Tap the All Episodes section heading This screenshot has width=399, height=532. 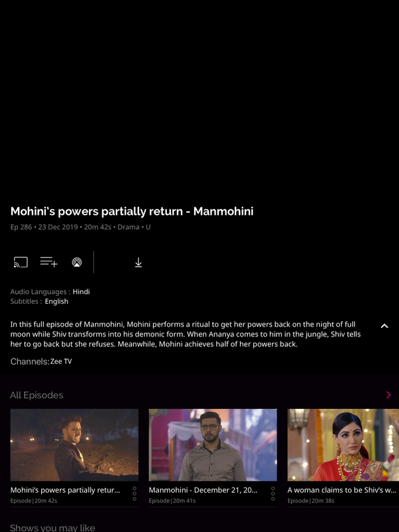[x=37, y=395]
